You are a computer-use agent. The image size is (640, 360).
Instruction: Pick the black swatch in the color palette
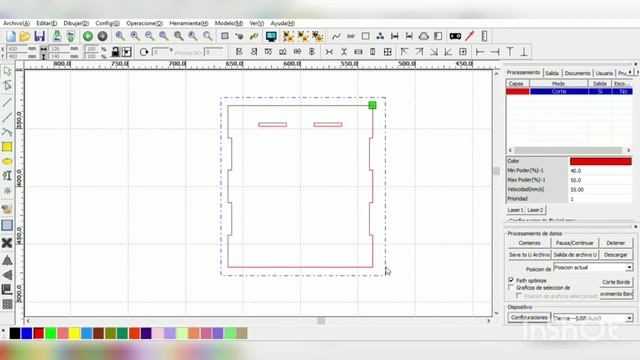[x=15, y=333]
